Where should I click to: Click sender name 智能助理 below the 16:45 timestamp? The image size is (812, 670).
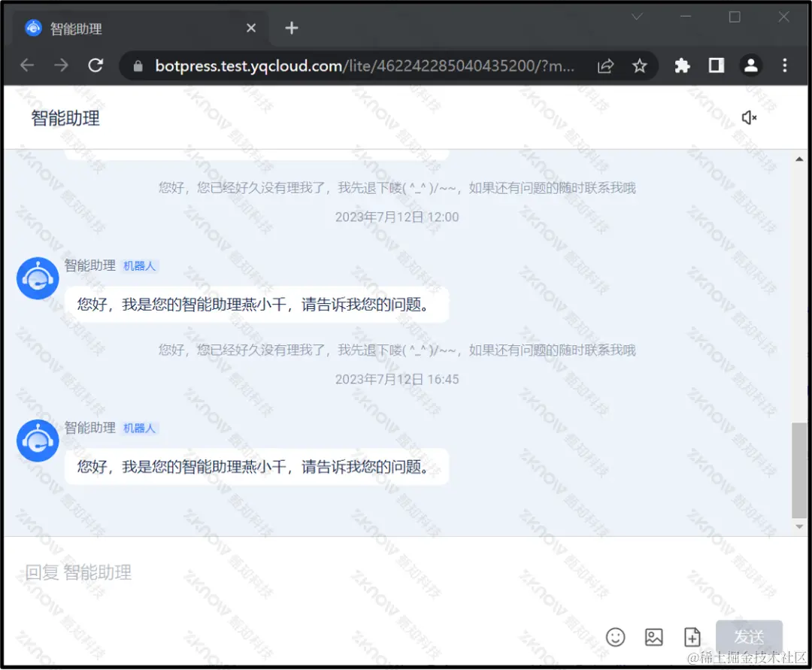pos(90,428)
